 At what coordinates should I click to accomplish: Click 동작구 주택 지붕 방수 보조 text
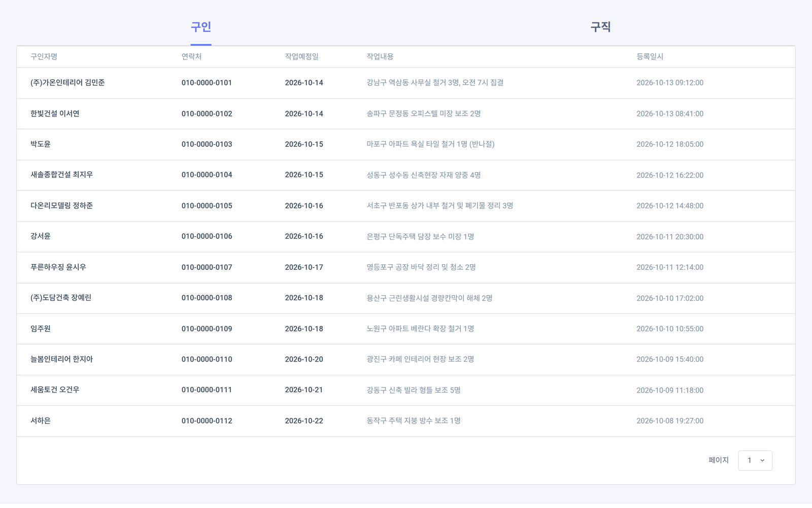(x=413, y=421)
